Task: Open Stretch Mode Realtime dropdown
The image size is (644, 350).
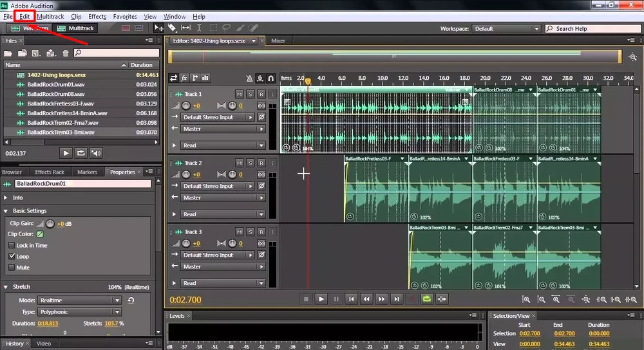Action: click(79, 300)
